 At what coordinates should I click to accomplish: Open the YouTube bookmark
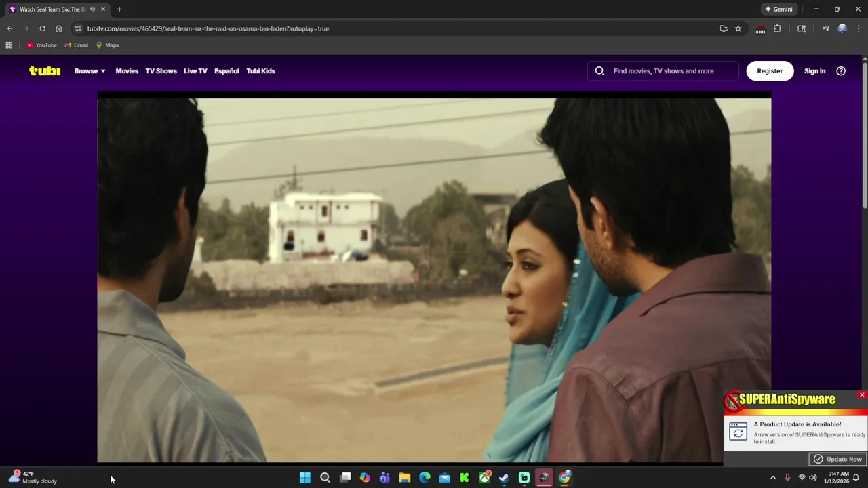point(41,45)
